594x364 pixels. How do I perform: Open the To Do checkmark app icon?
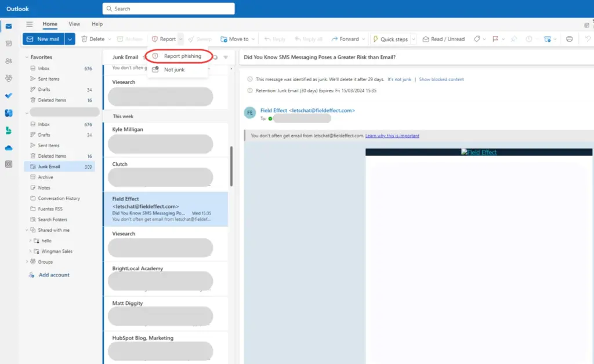click(x=9, y=96)
